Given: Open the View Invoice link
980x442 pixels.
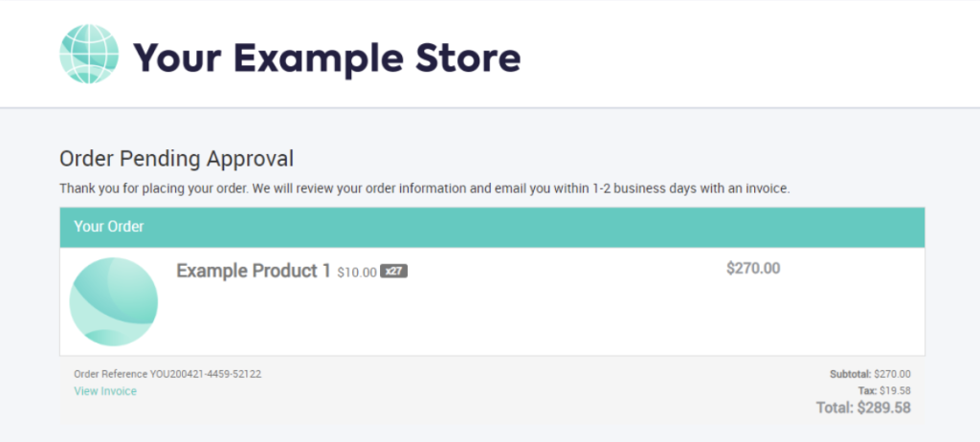Looking at the screenshot, I should pyautogui.click(x=105, y=391).
